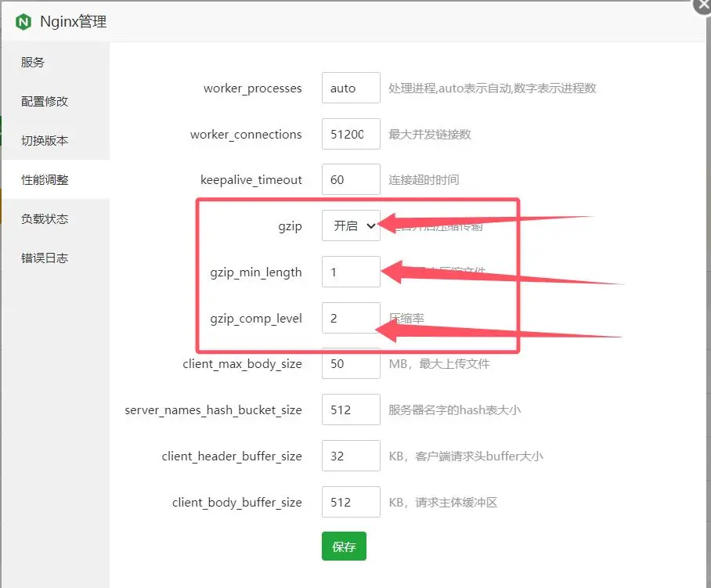Click the keepalive_timeout label
The image size is (711, 588).
pos(251,180)
